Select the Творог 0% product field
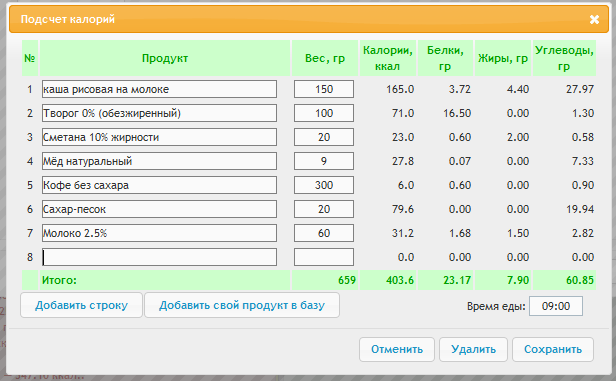616x381 pixels. point(159,113)
